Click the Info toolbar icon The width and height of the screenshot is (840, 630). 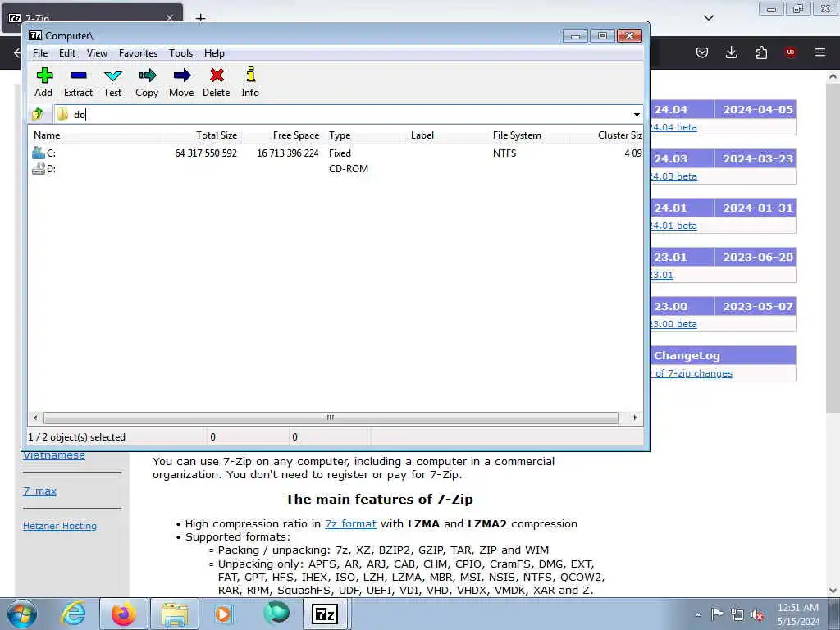(250, 75)
